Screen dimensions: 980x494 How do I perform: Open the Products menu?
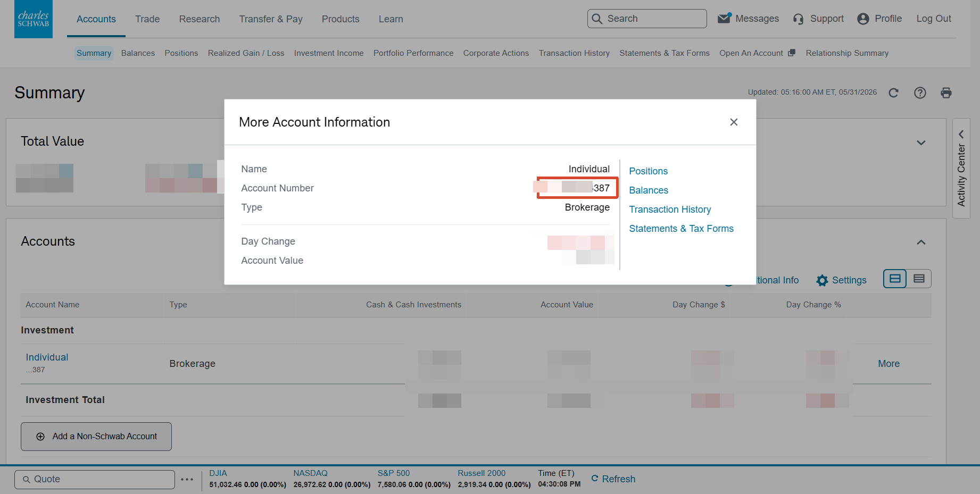340,19
